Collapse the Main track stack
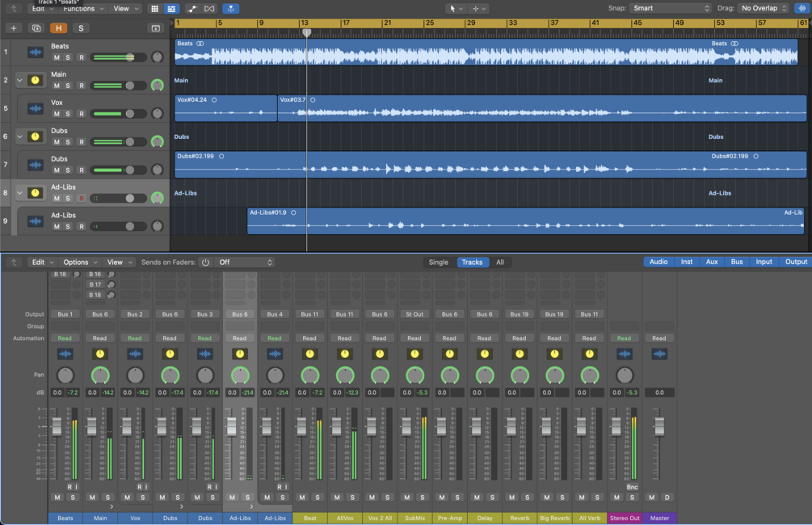The height and width of the screenshot is (525, 812). 19,80
